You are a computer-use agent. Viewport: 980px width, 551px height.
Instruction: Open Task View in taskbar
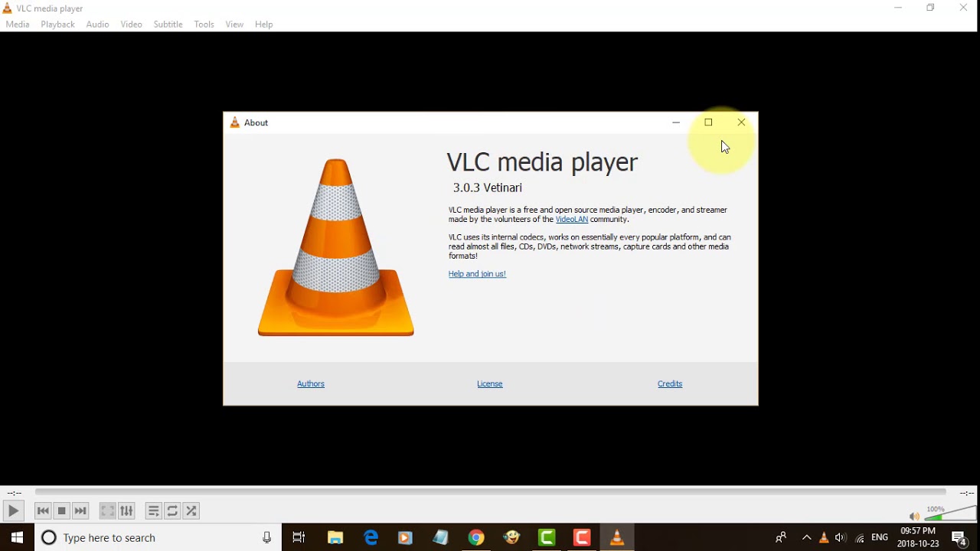(x=299, y=538)
